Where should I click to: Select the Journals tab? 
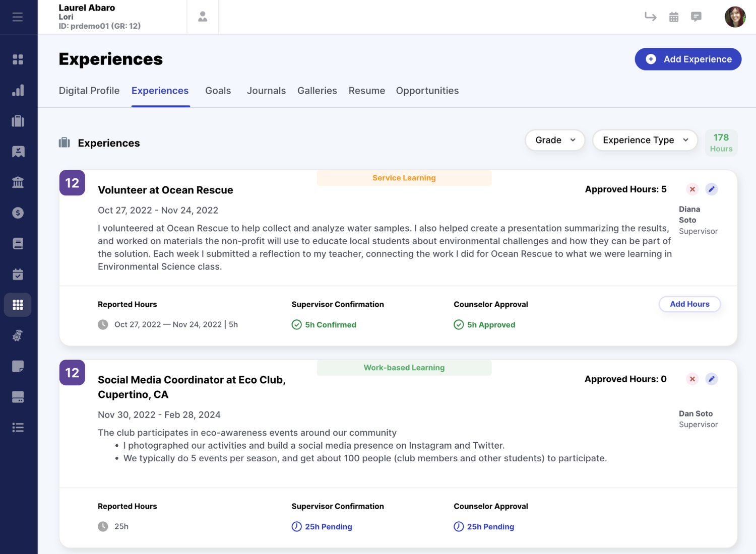tap(266, 91)
